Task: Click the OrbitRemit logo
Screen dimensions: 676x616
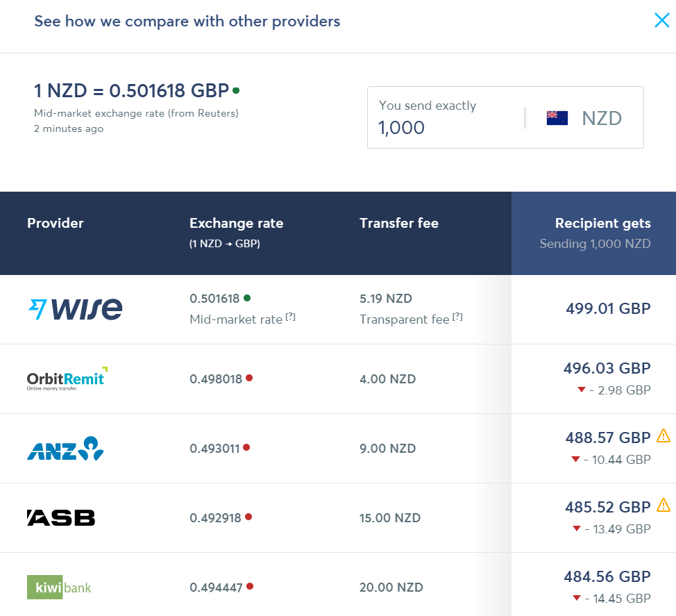Action: [x=67, y=378]
